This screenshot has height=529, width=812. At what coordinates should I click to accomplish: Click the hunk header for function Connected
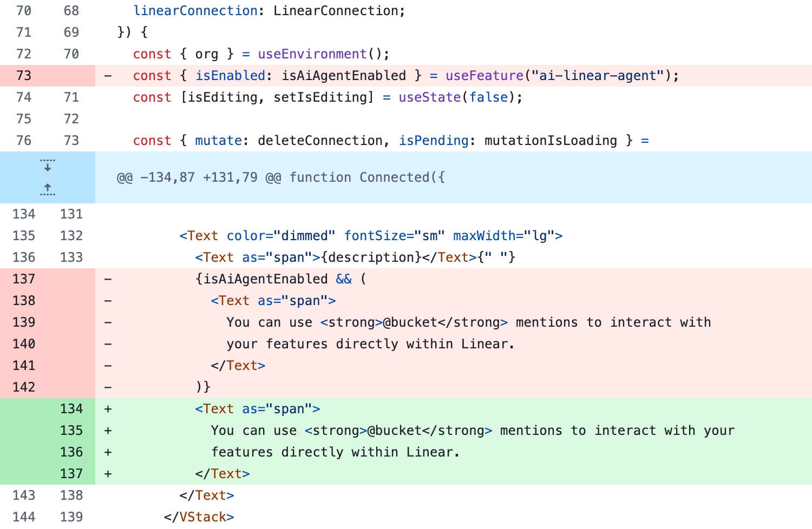[x=280, y=177]
